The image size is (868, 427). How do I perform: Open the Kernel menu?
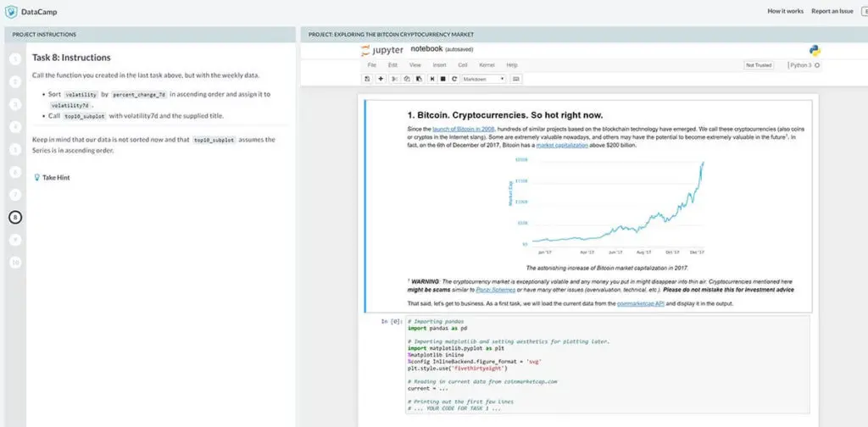(487, 65)
